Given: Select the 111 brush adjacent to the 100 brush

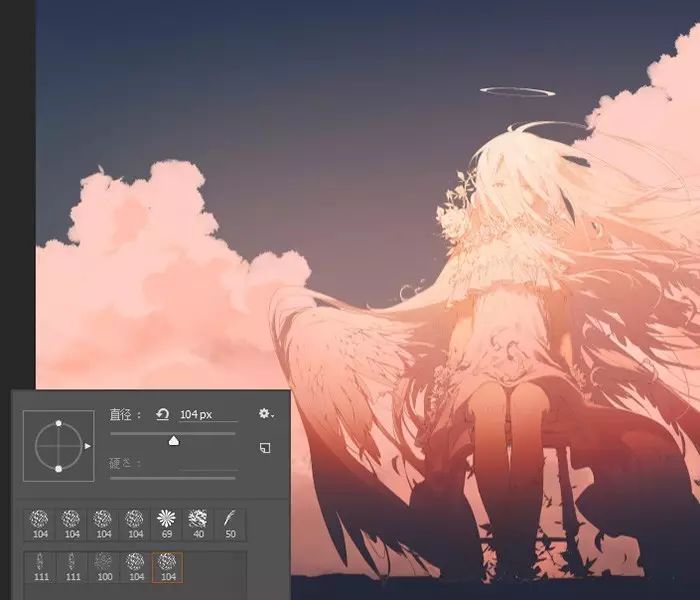Looking at the screenshot, I should 72,567.
